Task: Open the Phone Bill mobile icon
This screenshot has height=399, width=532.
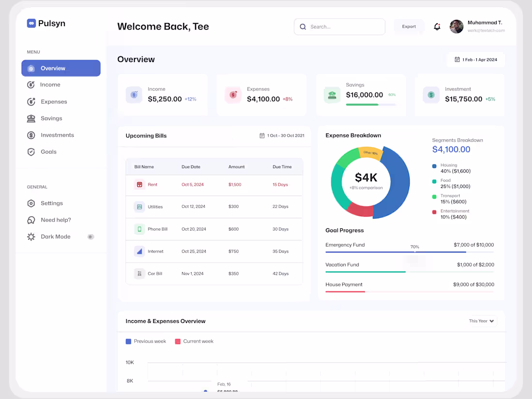Action: tap(140, 229)
